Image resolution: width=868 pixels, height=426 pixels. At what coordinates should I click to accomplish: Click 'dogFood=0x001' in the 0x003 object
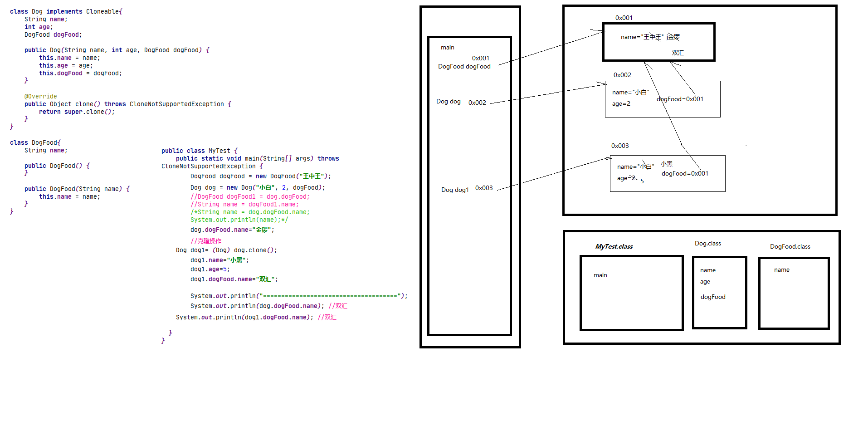click(685, 173)
